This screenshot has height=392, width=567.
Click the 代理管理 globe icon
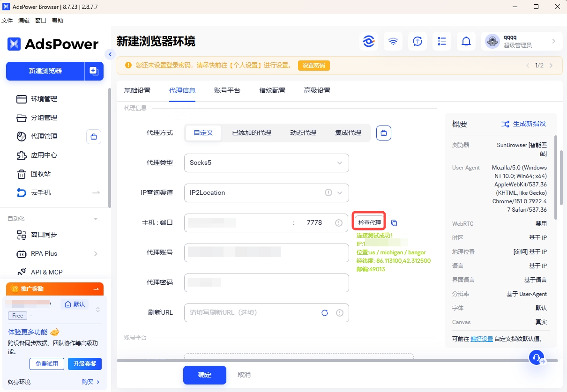pyautogui.click(x=21, y=136)
